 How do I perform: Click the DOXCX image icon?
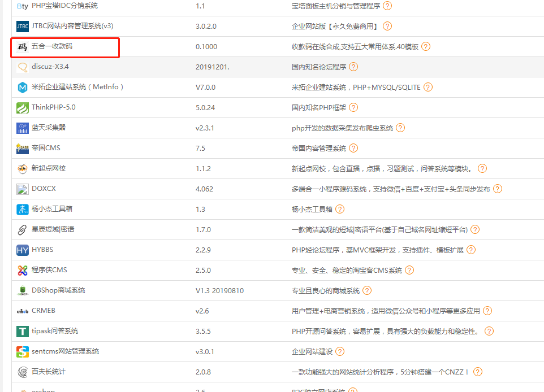point(23,189)
